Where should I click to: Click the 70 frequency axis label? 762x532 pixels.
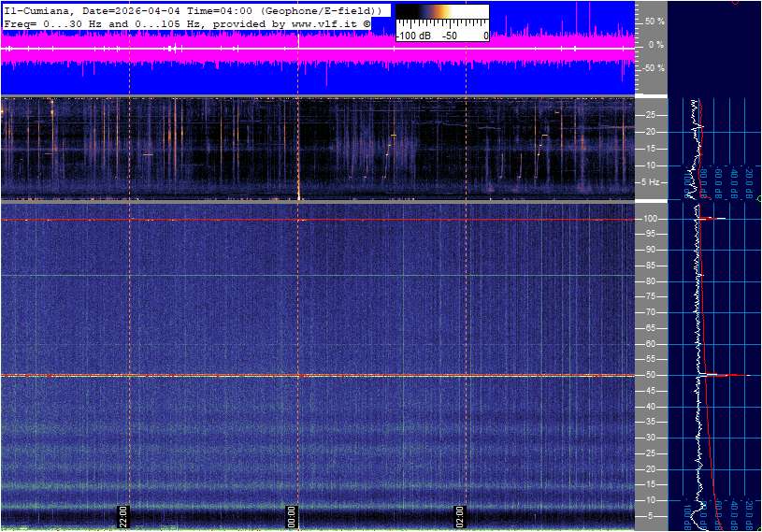point(650,312)
